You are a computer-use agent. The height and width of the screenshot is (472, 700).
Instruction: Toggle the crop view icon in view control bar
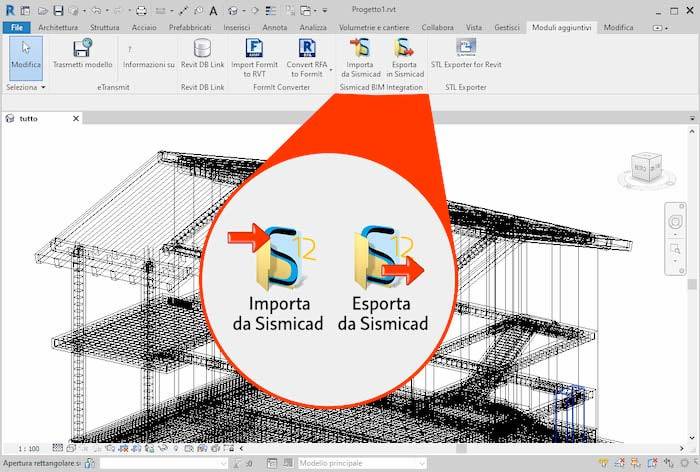pos(123,448)
